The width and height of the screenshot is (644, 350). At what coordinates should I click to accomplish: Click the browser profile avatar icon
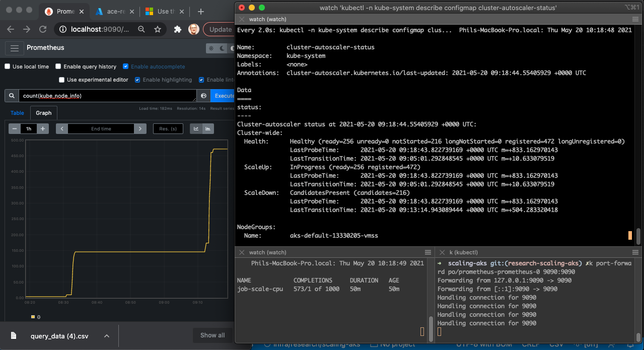(193, 30)
